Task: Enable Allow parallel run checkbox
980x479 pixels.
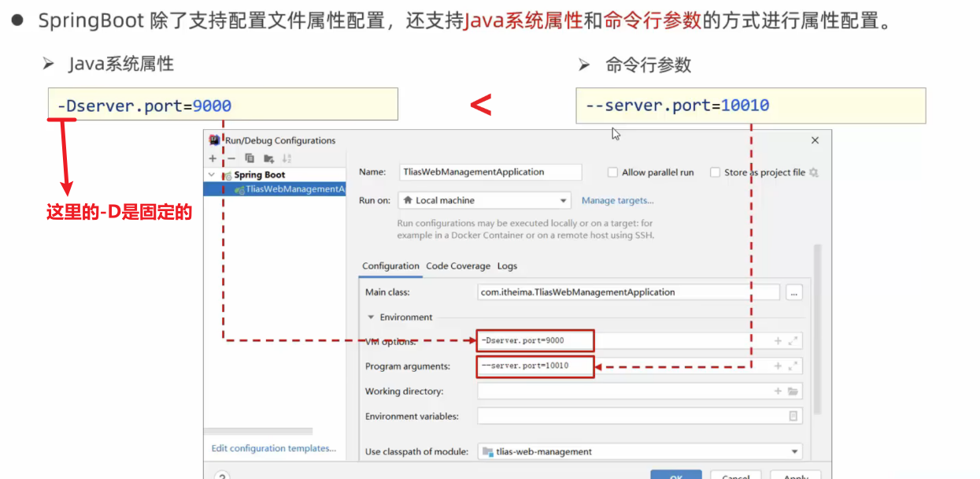Action: pos(612,173)
